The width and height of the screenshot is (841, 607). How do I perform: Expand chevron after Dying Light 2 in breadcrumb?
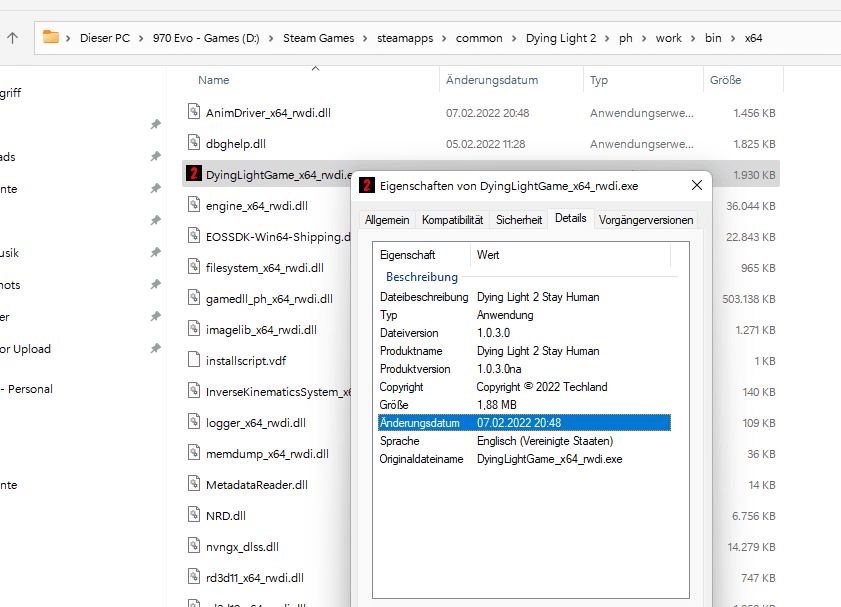607,38
